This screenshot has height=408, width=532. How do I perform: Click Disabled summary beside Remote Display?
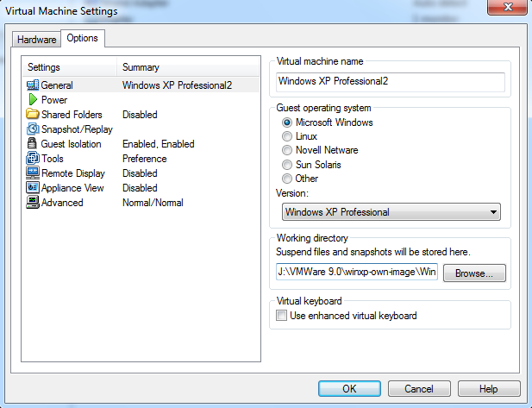(x=140, y=173)
